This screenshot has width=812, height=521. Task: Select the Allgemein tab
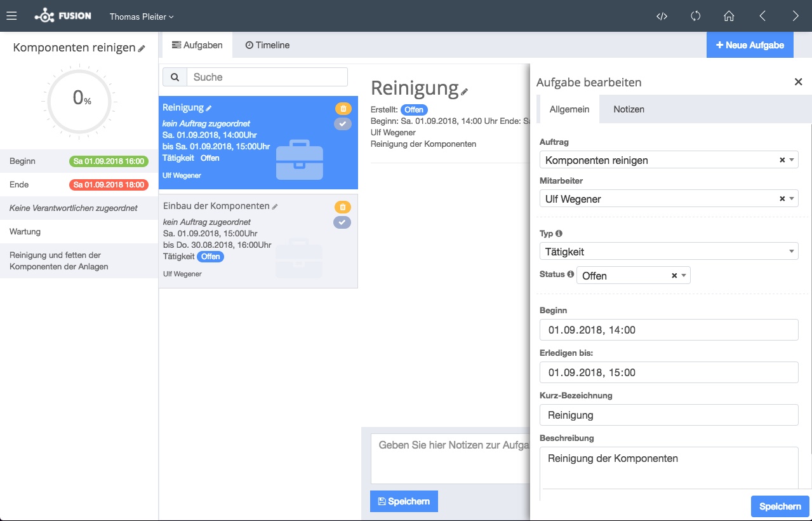coord(569,109)
